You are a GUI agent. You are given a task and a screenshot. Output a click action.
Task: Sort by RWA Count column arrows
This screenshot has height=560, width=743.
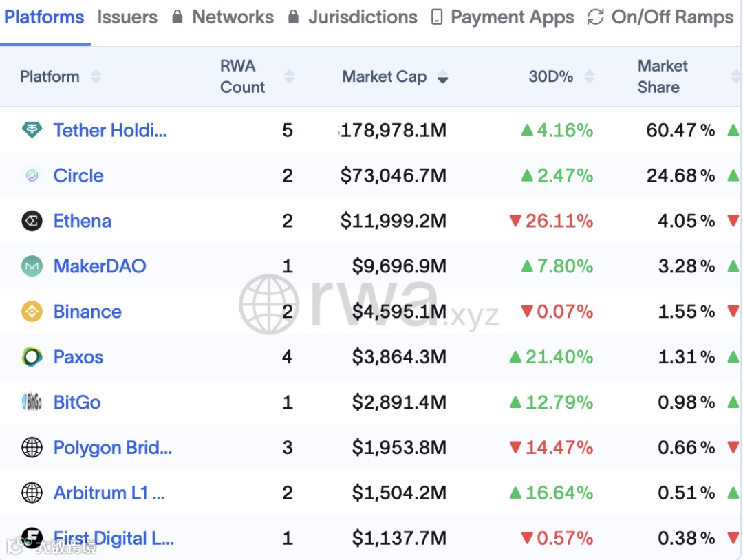(x=290, y=76)
